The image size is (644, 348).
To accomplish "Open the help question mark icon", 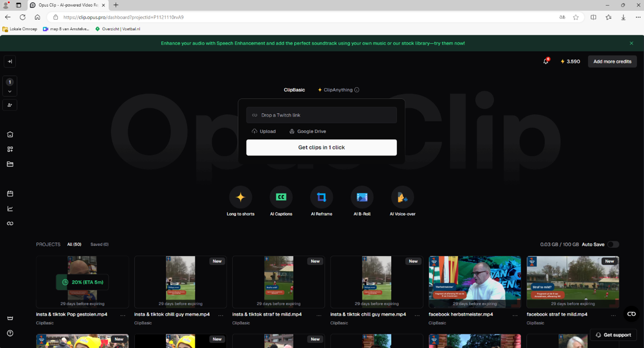I will click(10, 333).
